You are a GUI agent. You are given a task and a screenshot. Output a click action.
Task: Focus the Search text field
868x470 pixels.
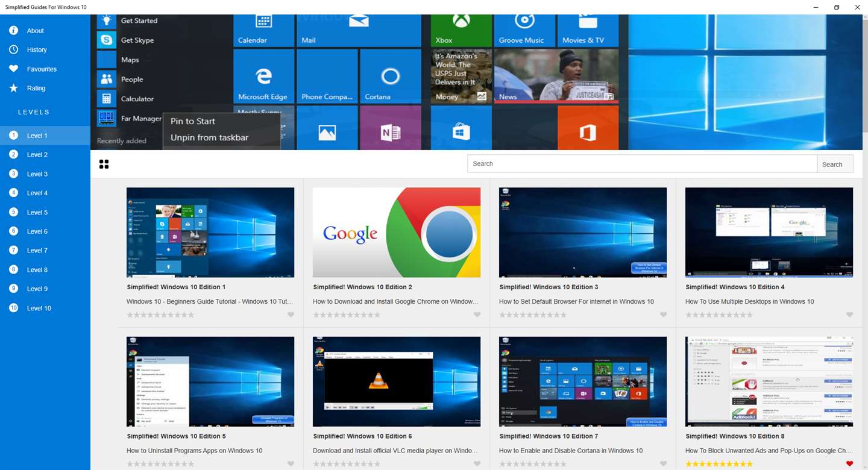(x=643, y=164)
